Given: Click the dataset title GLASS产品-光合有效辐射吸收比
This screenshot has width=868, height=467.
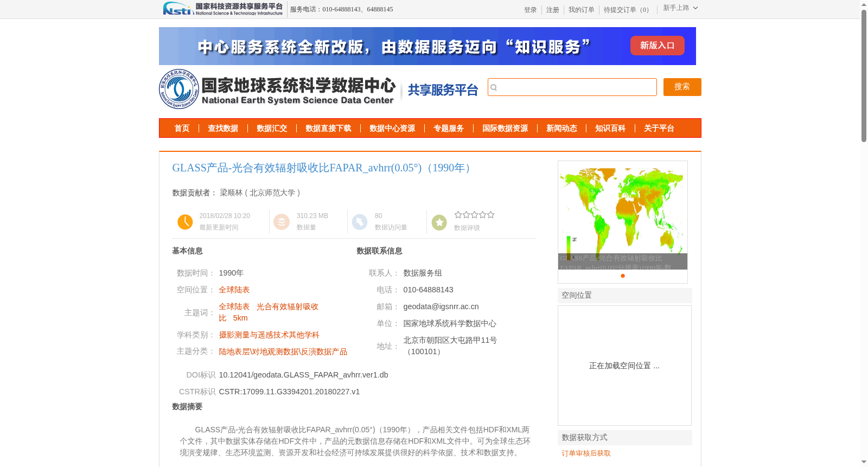Looking at the screenshot, I should 323,168.
